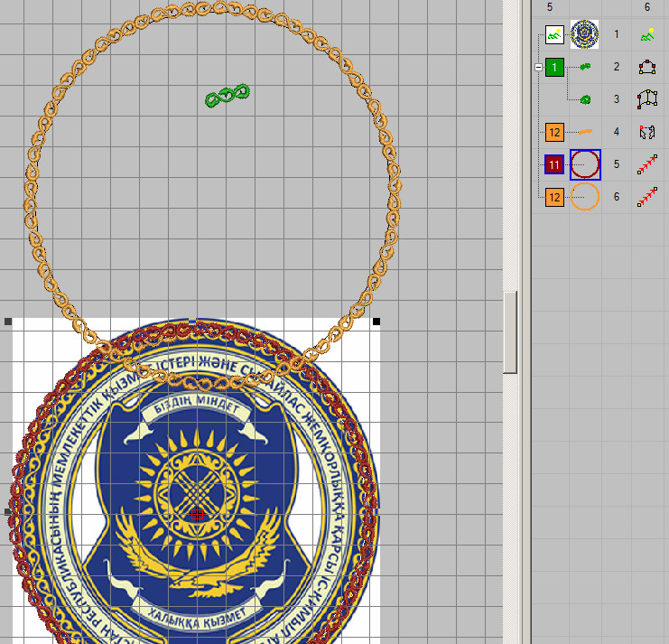Image resolution: width=669 pixels, height=644 pixels.
Task: Select the orange circle thumbnail in row 6
Action: [585, 197]
